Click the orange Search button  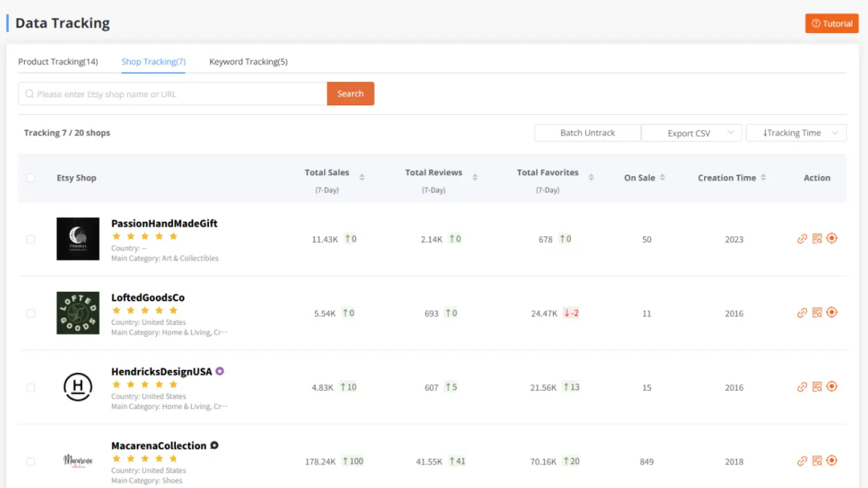[x=350, y=94]
